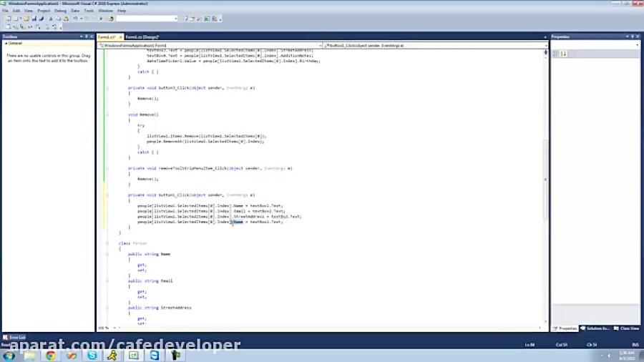
Task: Collapse the class Person outline
Action: pos(107,243)
